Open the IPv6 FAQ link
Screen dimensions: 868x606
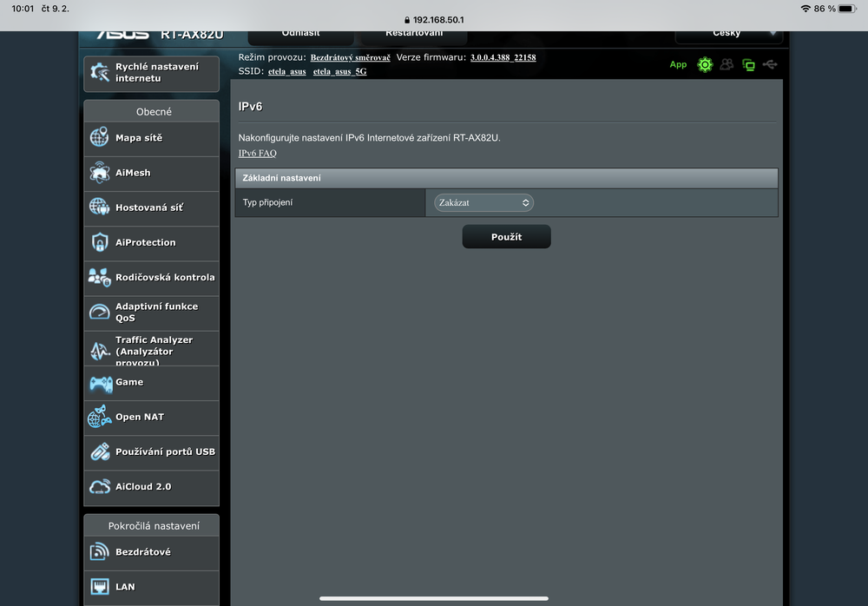(x=257, y=154)
